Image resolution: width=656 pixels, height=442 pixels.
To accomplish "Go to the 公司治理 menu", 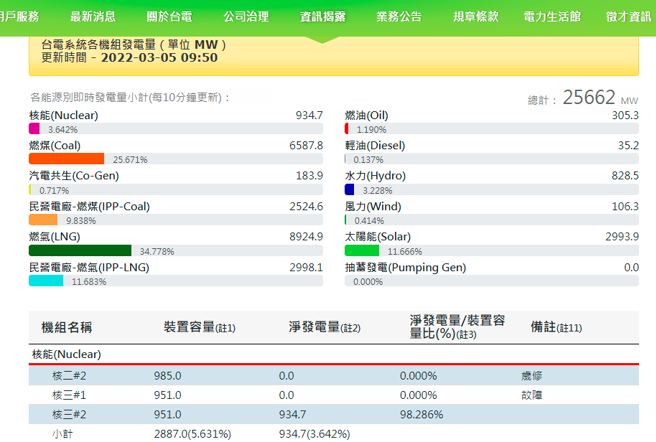I will (246, 17).
